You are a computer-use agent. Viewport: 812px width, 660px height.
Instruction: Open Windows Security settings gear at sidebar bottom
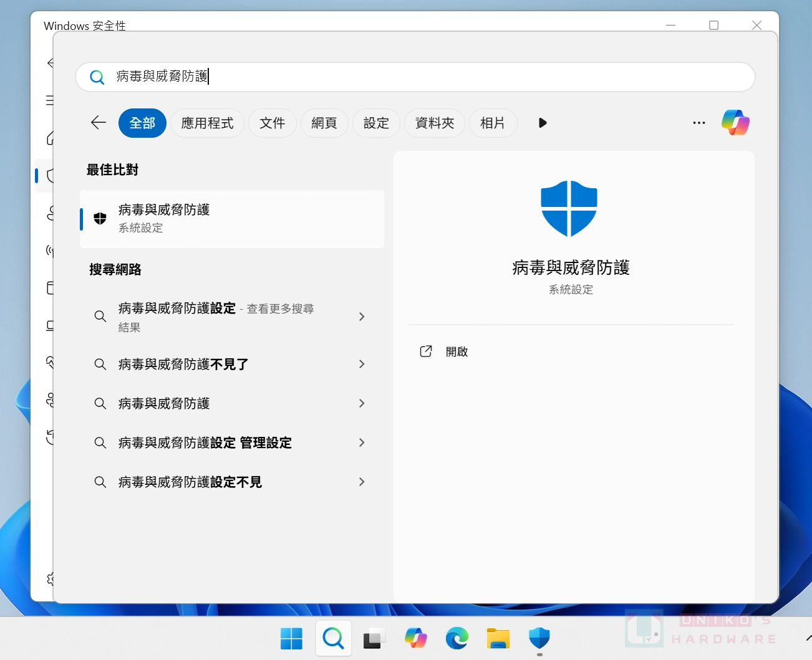(50, 578)
